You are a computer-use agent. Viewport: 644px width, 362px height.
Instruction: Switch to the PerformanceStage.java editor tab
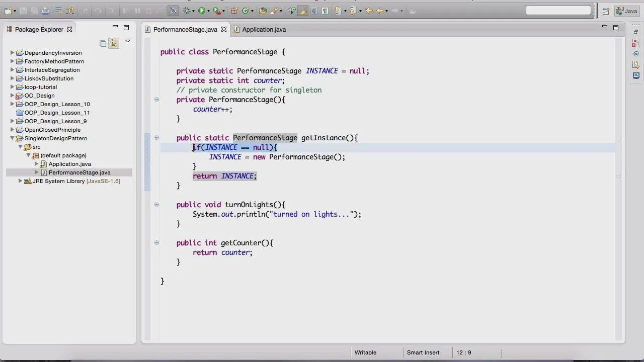click(185, 29)
